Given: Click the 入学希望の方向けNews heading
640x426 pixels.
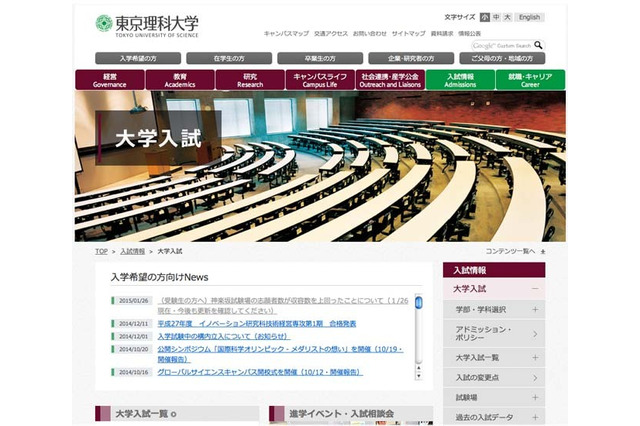Looking at the screenshot, I should (x=160, y=277).
